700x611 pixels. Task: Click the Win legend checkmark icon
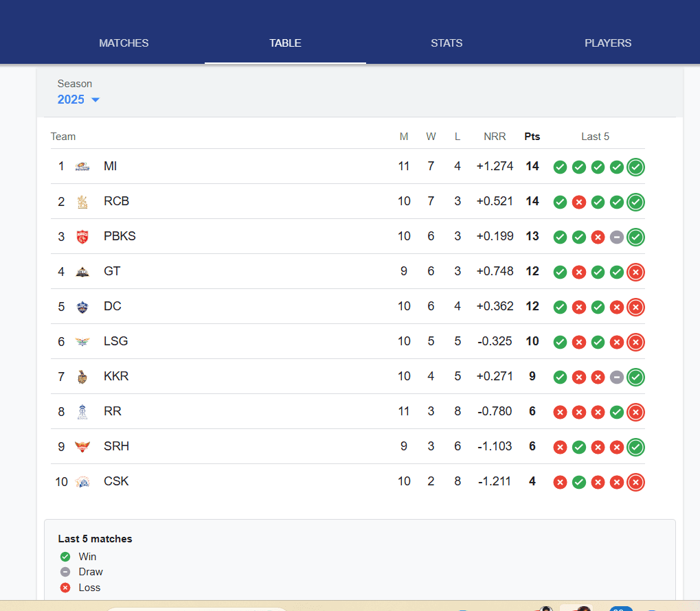click(65, 556)
